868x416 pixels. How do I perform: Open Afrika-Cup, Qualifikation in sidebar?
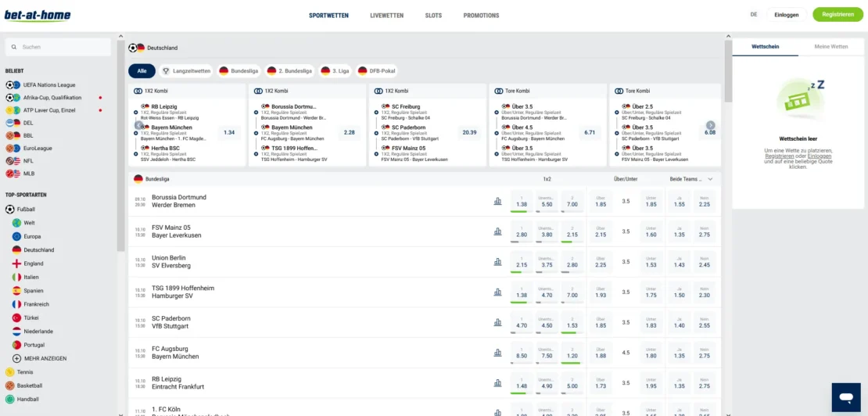(54, 98)
